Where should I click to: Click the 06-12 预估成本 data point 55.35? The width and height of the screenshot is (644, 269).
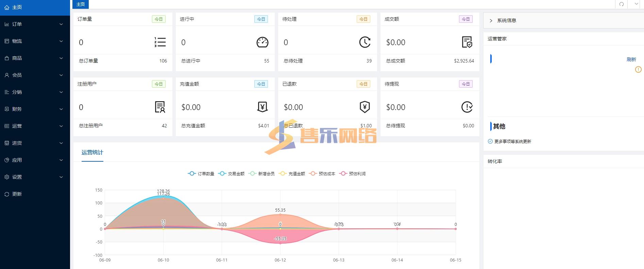pyautogui.click(x=280, y=214)
